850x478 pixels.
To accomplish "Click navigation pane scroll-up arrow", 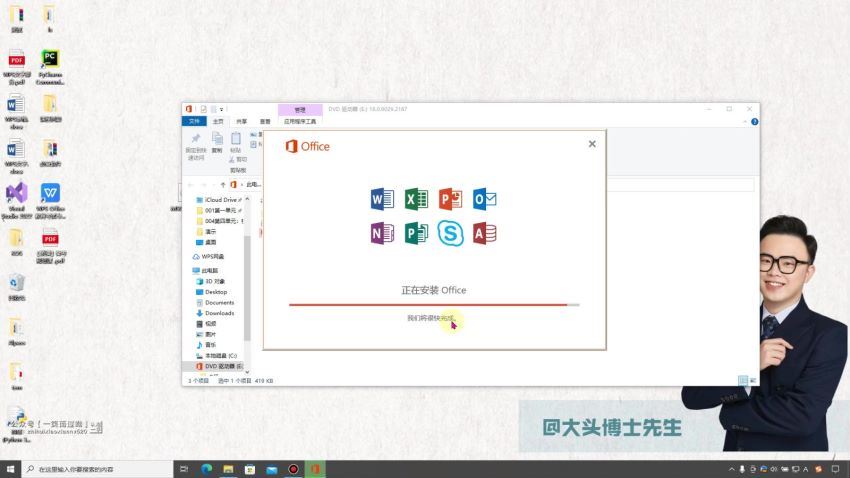I will pos(247,199).
